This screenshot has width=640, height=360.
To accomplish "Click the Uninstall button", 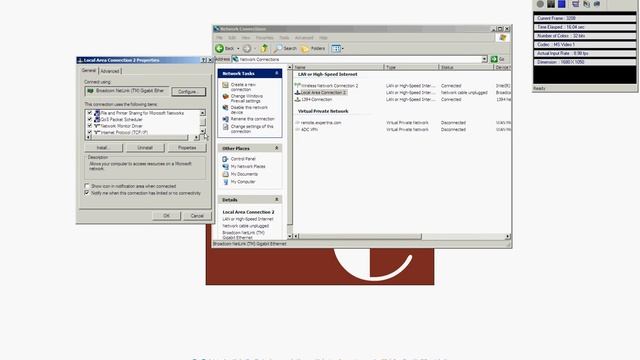I will click(145, 147).
